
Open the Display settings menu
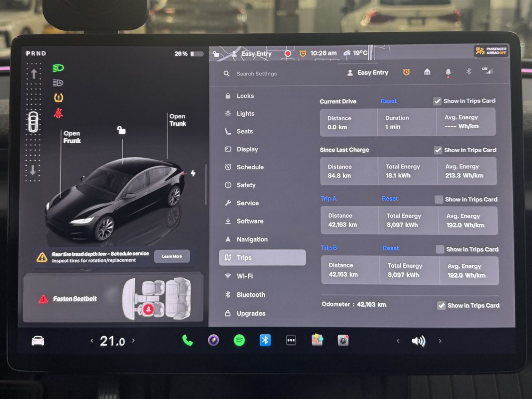[x=263, y=149]
